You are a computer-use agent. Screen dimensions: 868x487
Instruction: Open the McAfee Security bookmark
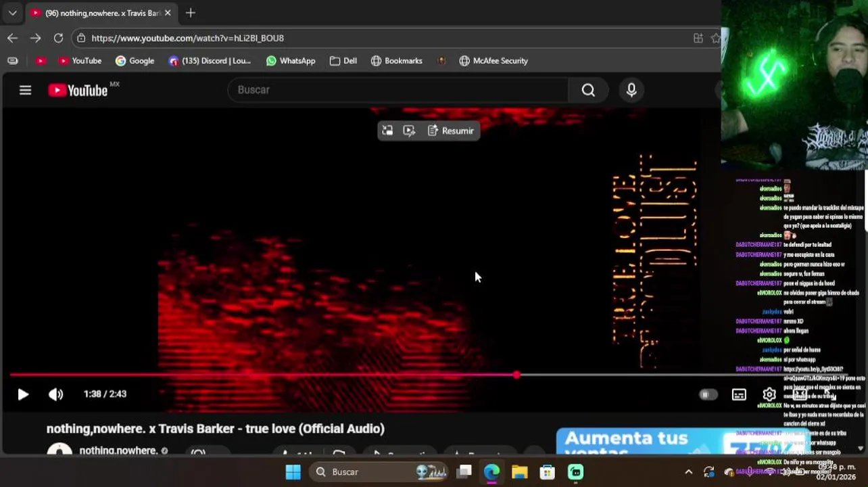(493, 61)
